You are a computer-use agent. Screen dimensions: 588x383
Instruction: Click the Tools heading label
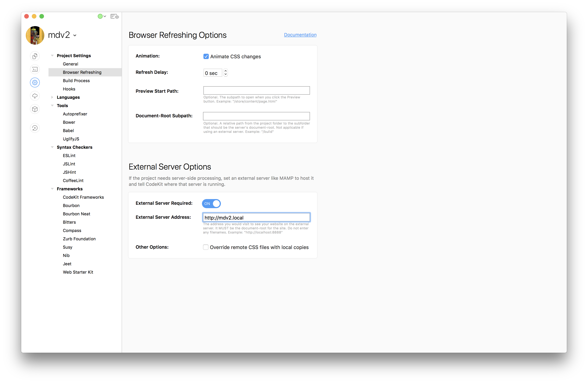pos(62,106)
